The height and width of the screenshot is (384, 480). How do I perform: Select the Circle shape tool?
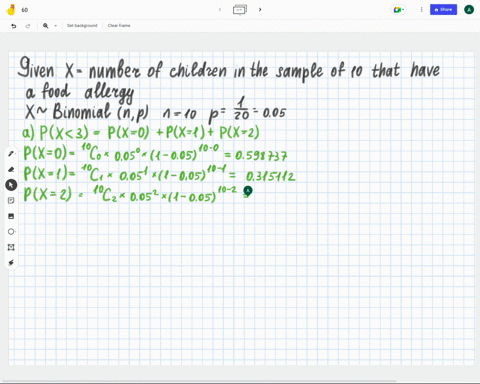11,232
